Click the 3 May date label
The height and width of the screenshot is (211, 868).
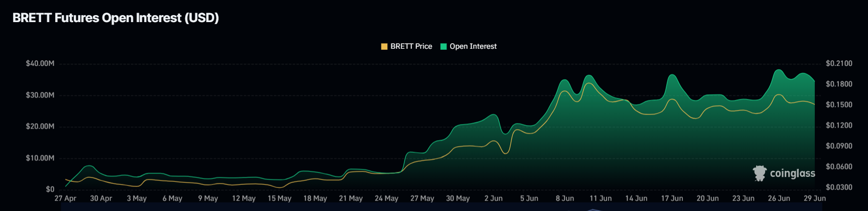[x=136, y=198]
